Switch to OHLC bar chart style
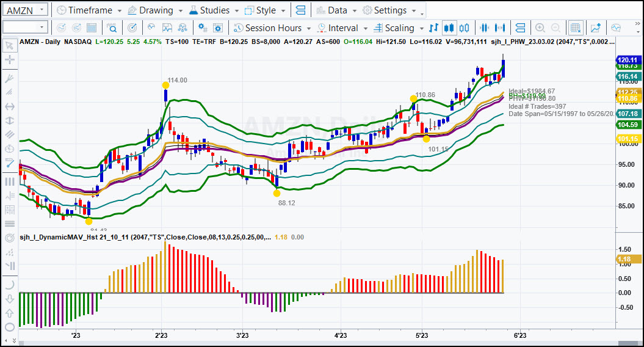This screenshot has width=644, height=347. [434, 28]
